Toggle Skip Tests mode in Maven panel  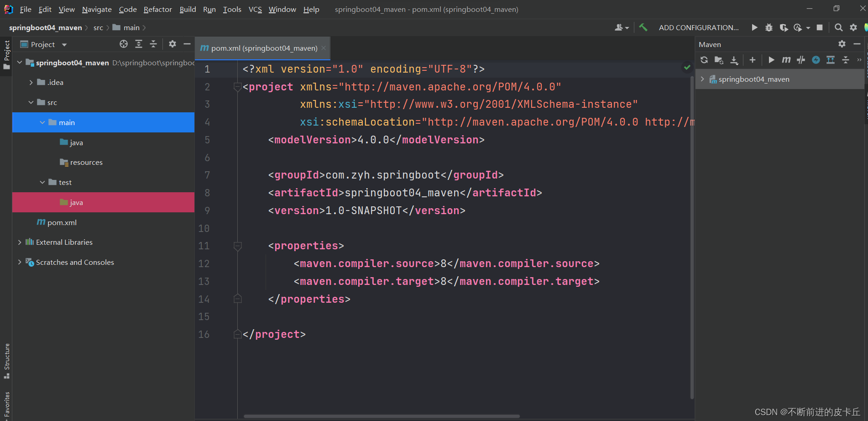point(801,60)
